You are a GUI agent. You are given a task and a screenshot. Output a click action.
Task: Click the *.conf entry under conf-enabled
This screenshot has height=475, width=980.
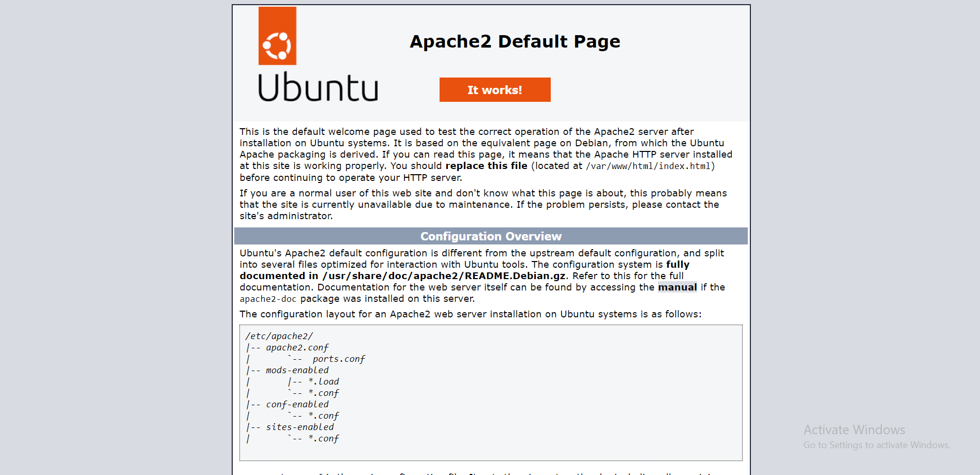(324, 416)
